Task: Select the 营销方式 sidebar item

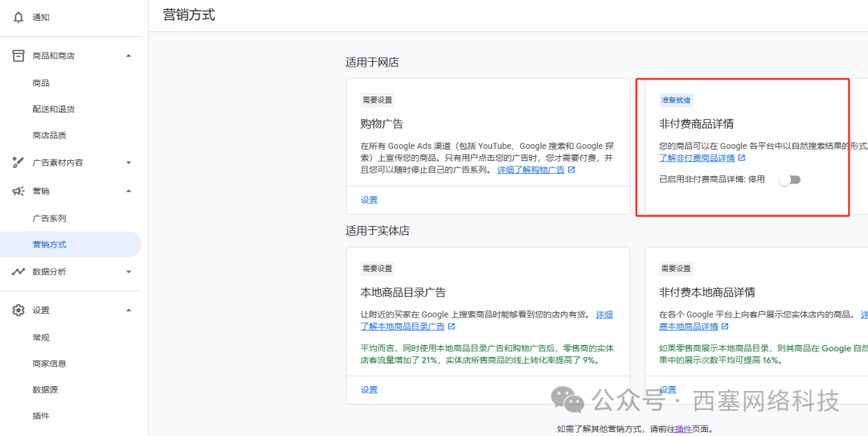Action: tap(70, 245)
